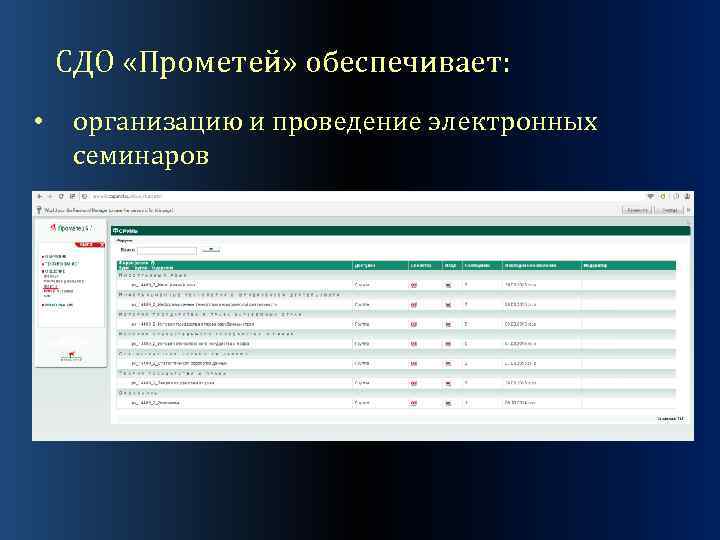
Task: Open red forum icon in the Иностранный язык row
Action: pos(413,285)
